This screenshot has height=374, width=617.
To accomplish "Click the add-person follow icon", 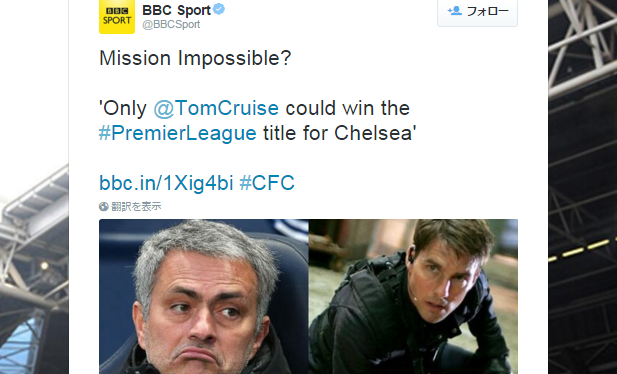I will (x=454, y=11).
